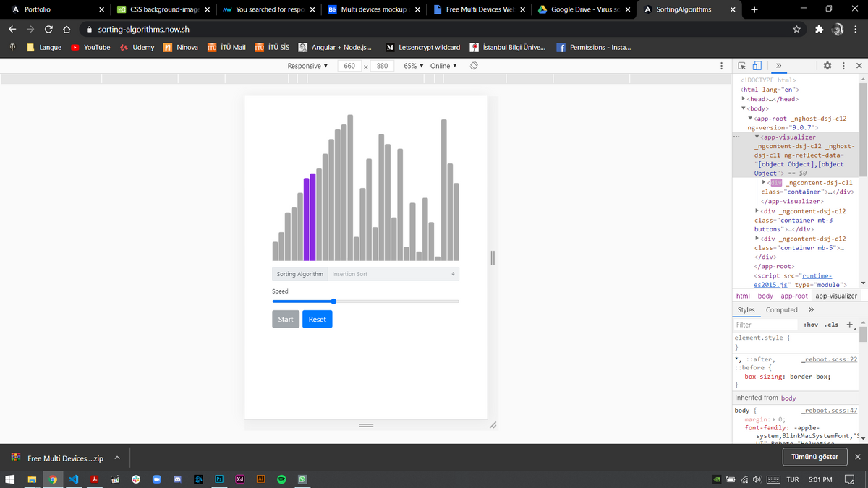This screenshot has width=868, height=488.
Task: Click the Speed slider handle
Action: click(x=333, y=301)
